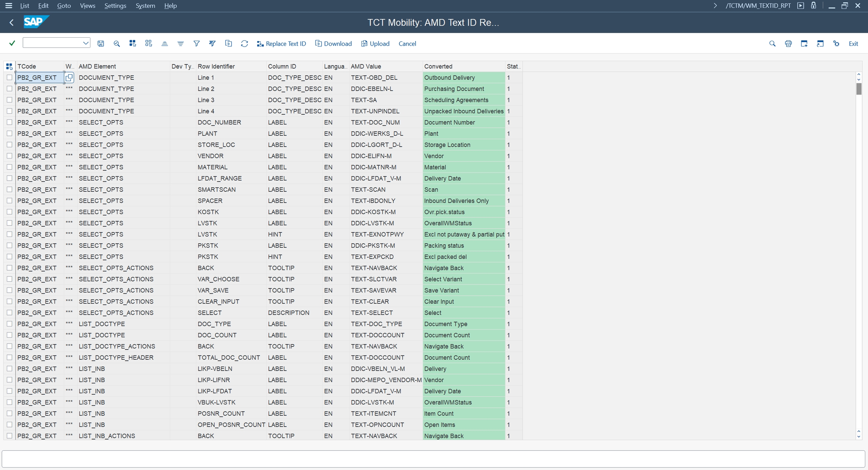Sort the list in descending order
Screen dimensions: 868x470
(180, 44)
